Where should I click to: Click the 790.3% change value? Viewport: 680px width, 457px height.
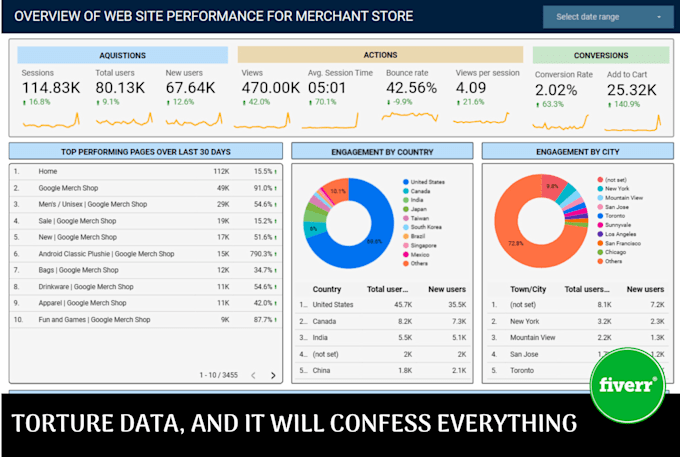pos(261,254)
